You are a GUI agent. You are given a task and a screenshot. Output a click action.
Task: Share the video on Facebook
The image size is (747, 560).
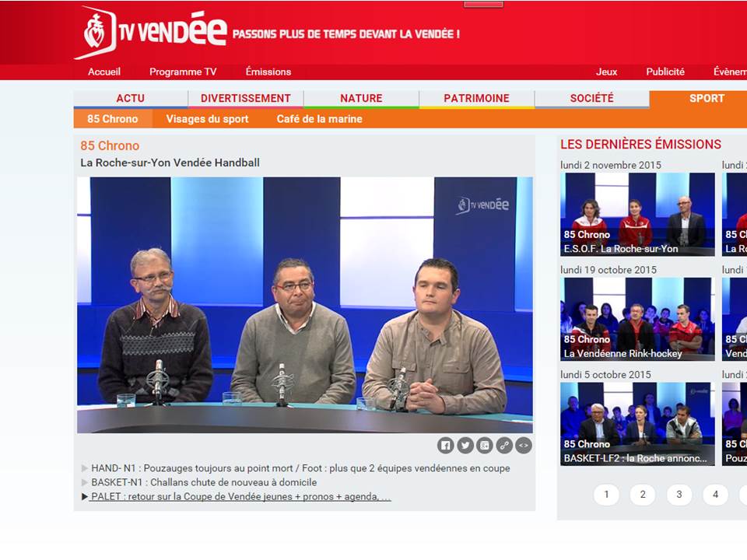coord(445,446)
